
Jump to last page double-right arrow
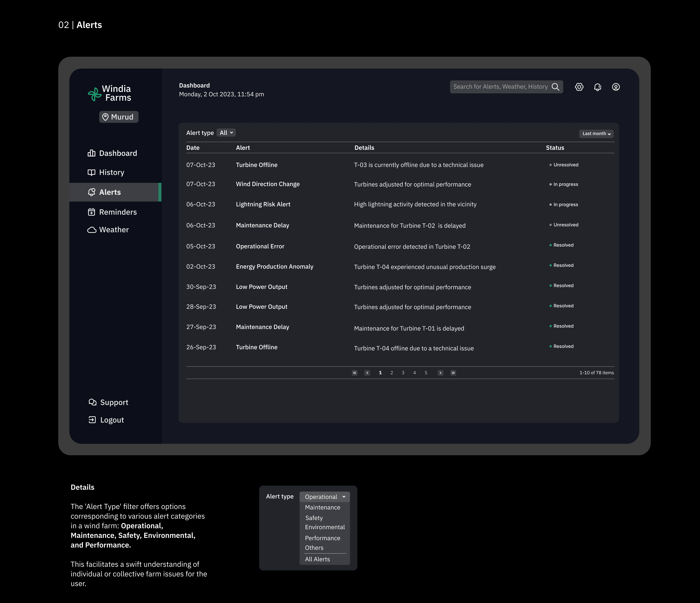pos(453,373)
